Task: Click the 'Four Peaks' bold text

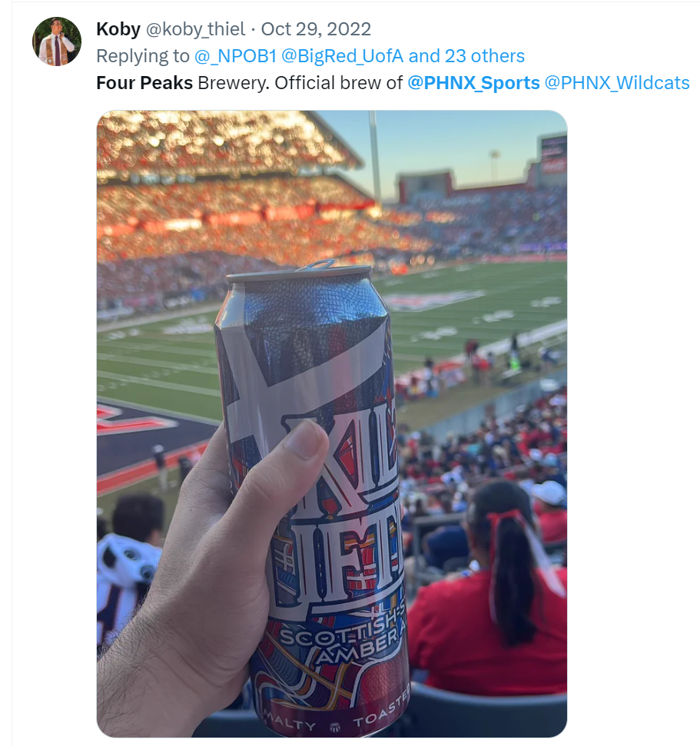Action: [x=144, y=83]
